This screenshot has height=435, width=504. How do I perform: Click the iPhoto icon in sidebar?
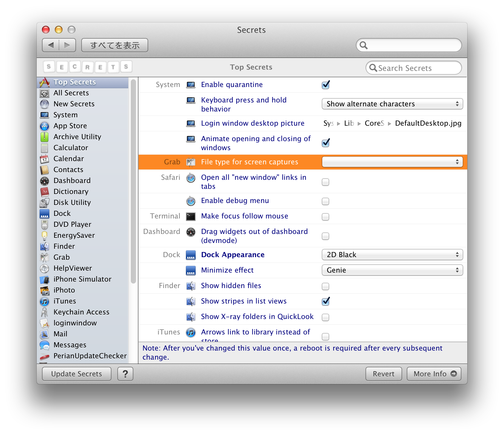[44, 291]
